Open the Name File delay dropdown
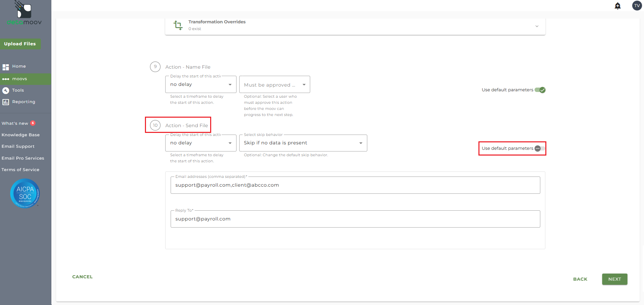The width and height of the screenshot is (644, 305). pyautogui.click(x=201, y=85)
